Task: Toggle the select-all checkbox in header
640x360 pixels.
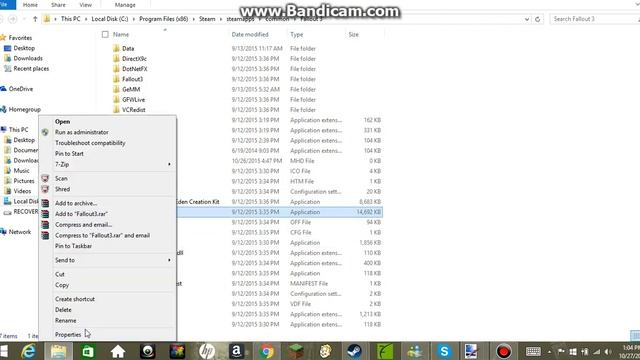Action: tap(105, 35)
